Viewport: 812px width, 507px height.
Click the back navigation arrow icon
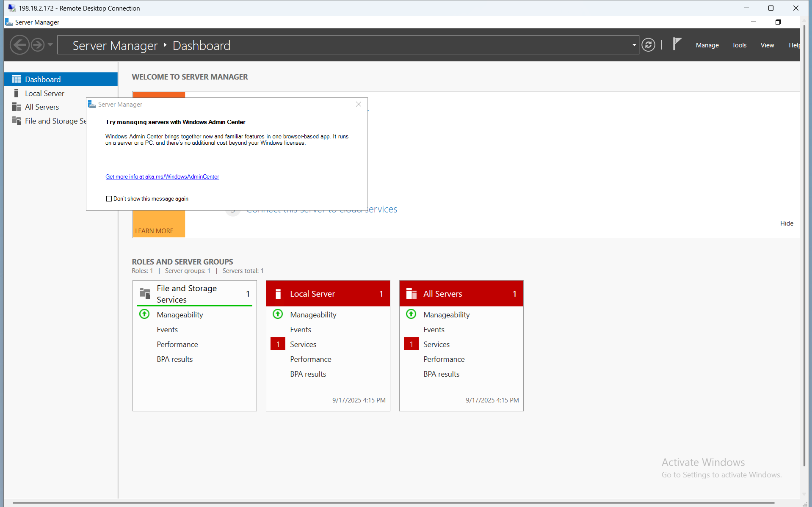pyautogui.click(x=19, y=45)
